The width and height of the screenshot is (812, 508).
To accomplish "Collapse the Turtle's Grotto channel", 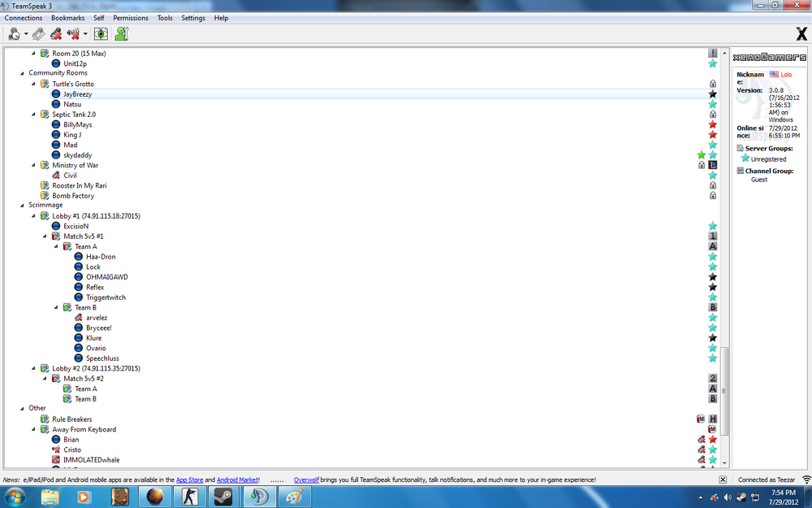I will point(33,84).
